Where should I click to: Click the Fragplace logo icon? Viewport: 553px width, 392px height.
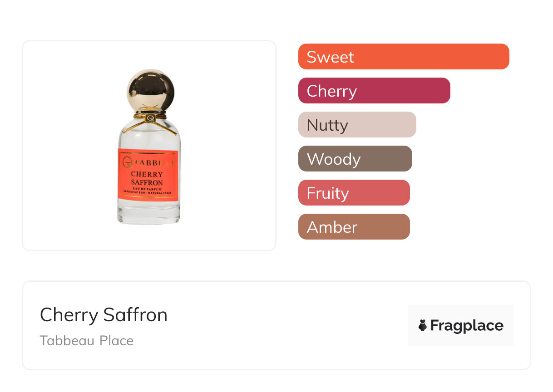pos(423,325)
